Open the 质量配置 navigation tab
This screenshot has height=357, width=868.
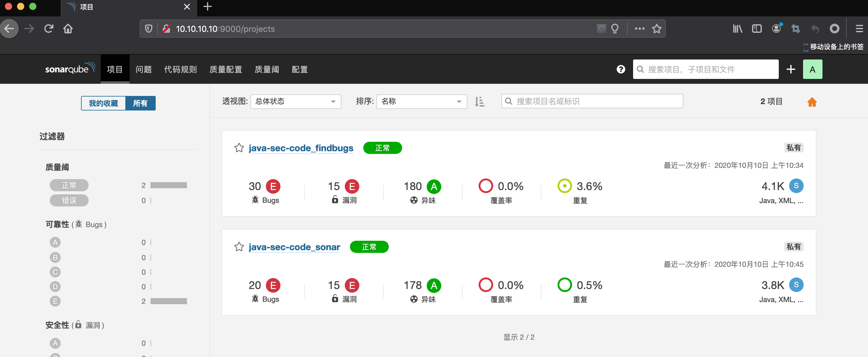(225, 69)
